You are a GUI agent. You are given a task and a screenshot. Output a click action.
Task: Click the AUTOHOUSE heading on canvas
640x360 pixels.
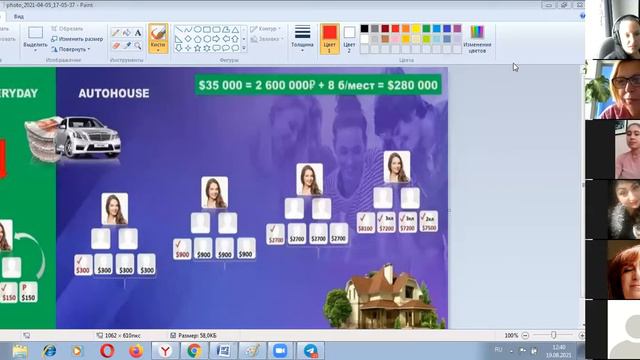click(114, 93)
